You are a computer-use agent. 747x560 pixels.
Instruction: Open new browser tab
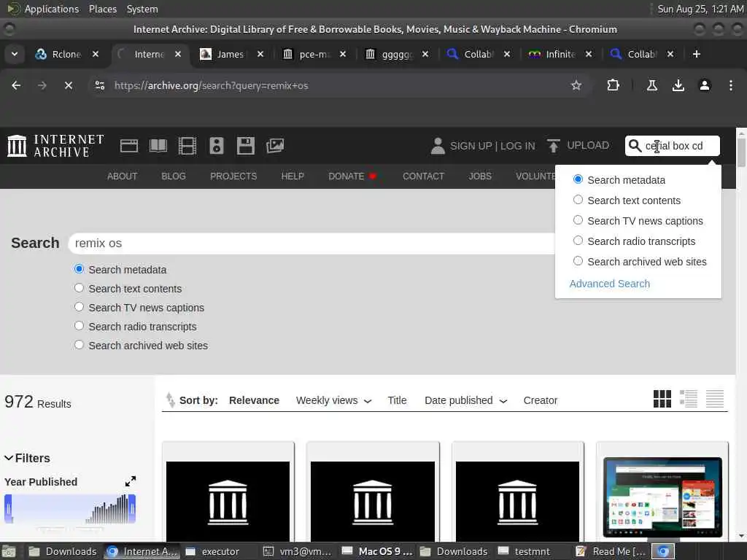tap(696, 54)
